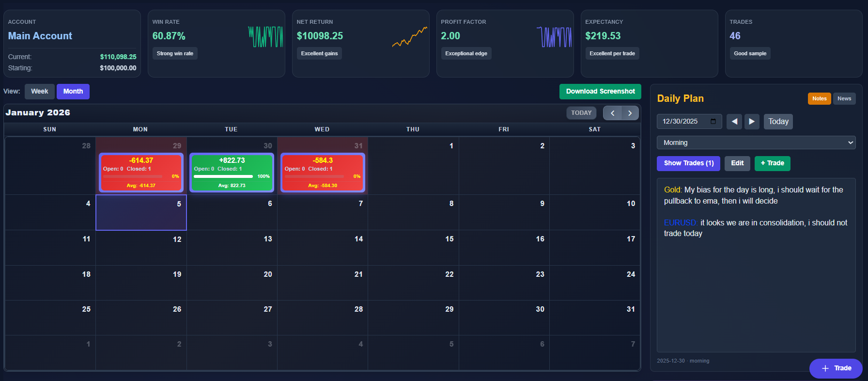Select highlighted January 5 calendar cell

[x=141, y=213]
